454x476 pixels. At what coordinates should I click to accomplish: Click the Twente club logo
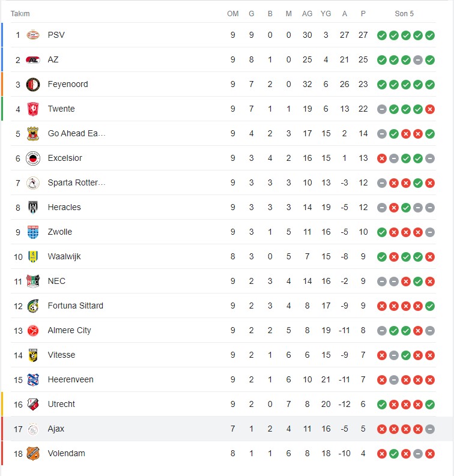pos(33,109)
